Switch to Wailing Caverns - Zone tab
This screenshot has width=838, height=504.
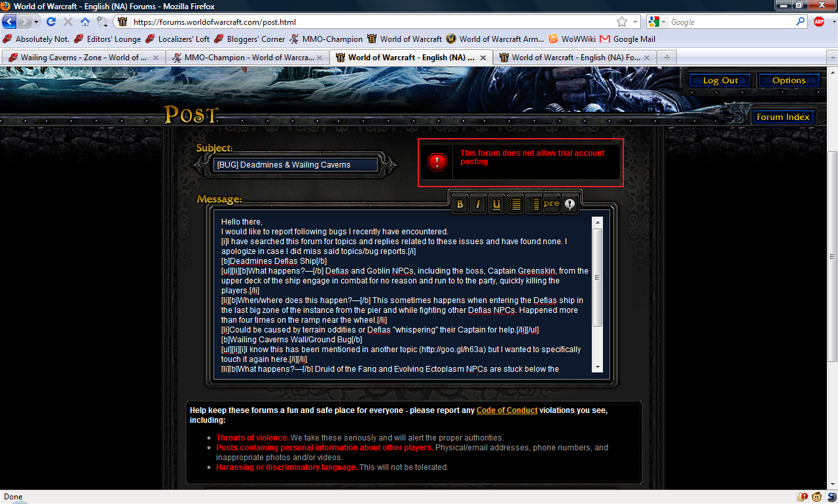click(x=83, y=57)
